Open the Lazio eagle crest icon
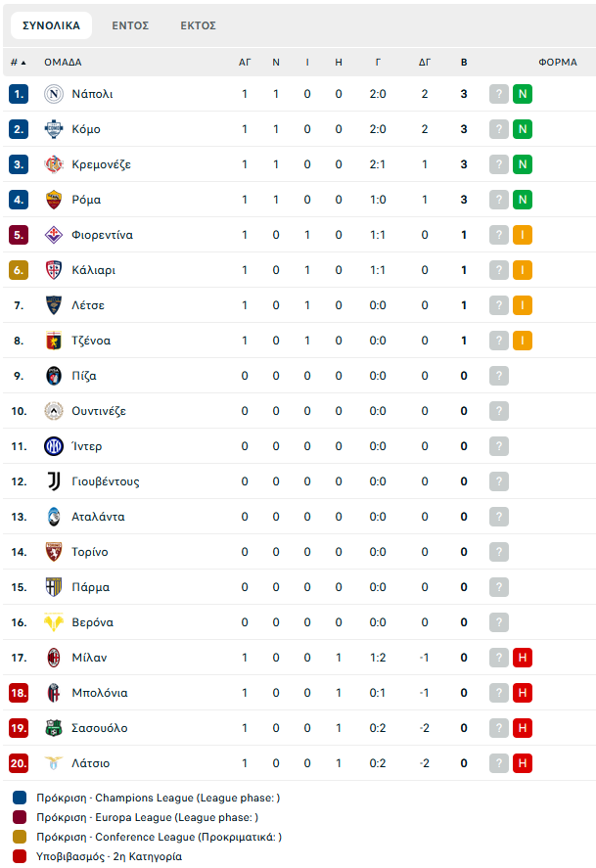Viewport: 596px width, 868px height. coord(54,763)
